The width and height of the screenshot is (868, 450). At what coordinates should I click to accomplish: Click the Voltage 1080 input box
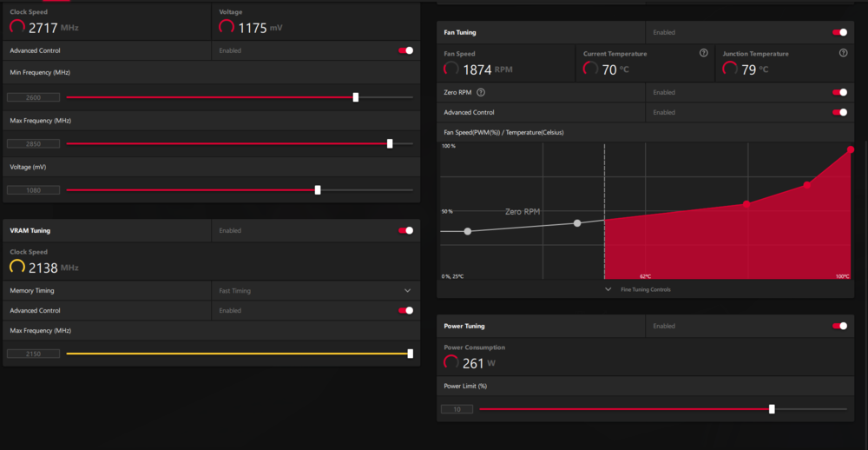coord(33,190)
